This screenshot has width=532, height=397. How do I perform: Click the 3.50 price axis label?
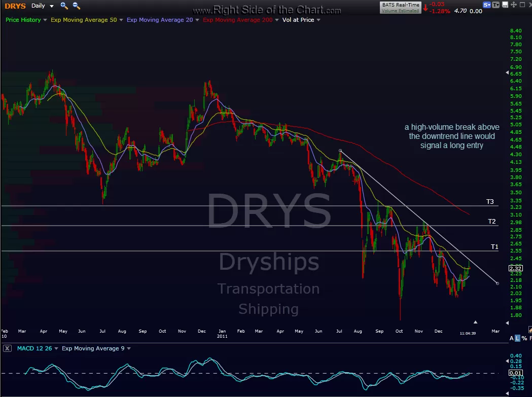click(516, 192)
